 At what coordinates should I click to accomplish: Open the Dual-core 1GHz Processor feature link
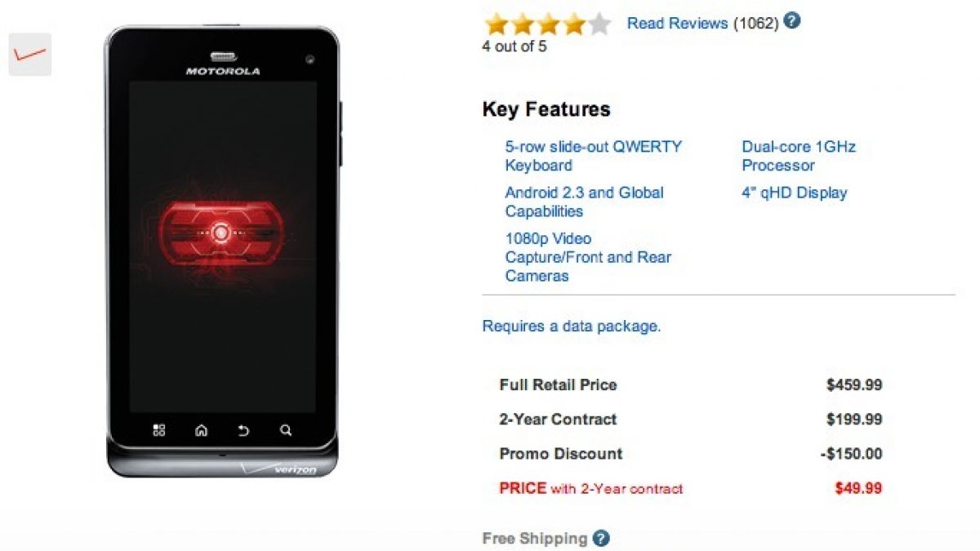799,156
